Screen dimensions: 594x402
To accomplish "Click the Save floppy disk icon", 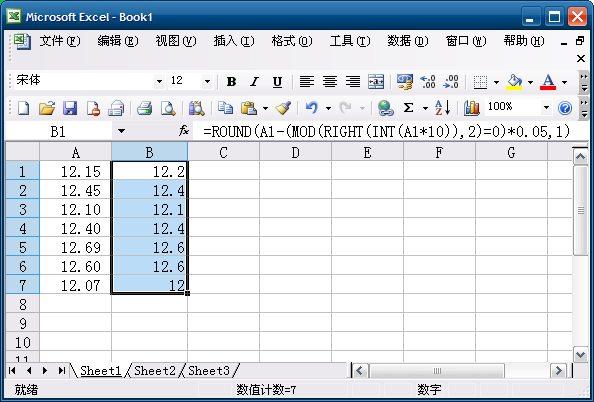I will tap(70, 108).
